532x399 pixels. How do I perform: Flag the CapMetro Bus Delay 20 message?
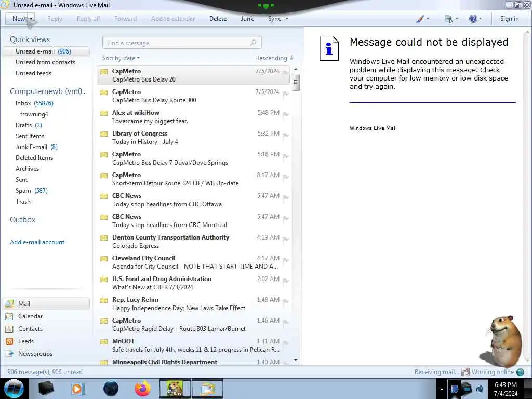click(285, 73)
